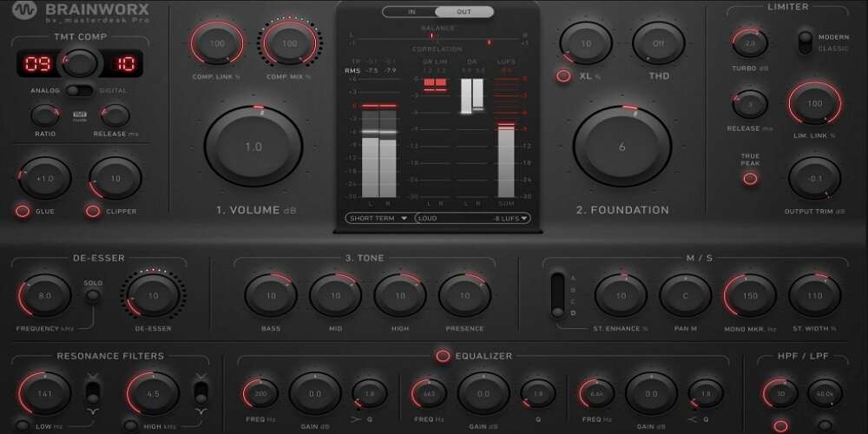Click the BASS tone knob
This screenshot has width=868, height=434.
271,296
